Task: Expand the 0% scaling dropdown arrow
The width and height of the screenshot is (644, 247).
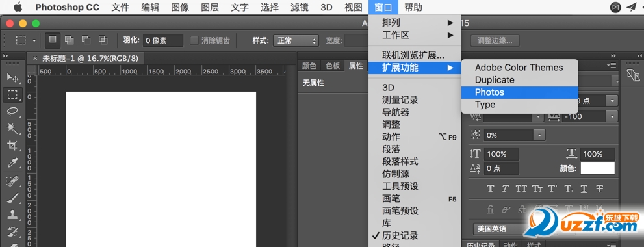Action: [539, 135]
